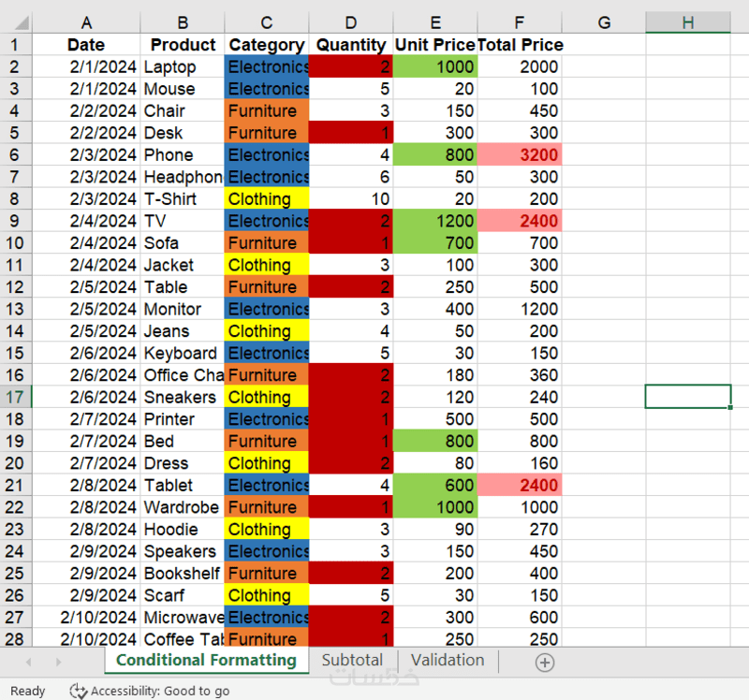Switch to the Validation sheet tab
The image size is (749, 700).
point(448,660)
